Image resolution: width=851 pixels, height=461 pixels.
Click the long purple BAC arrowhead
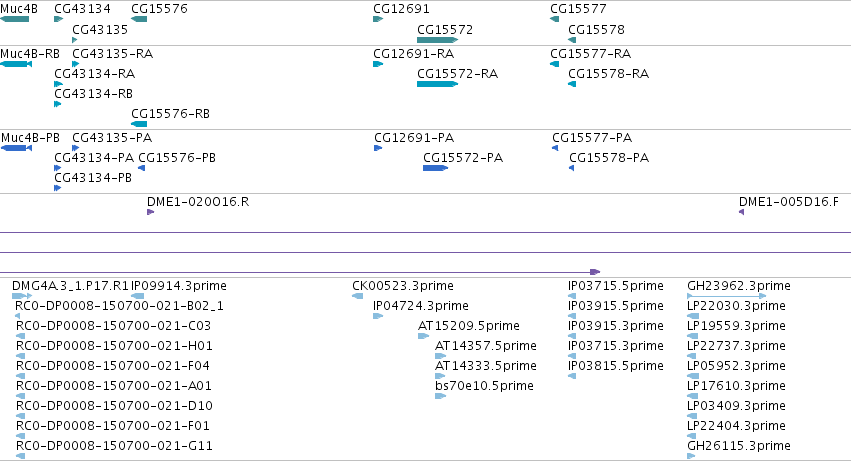[x=595, y=272]
